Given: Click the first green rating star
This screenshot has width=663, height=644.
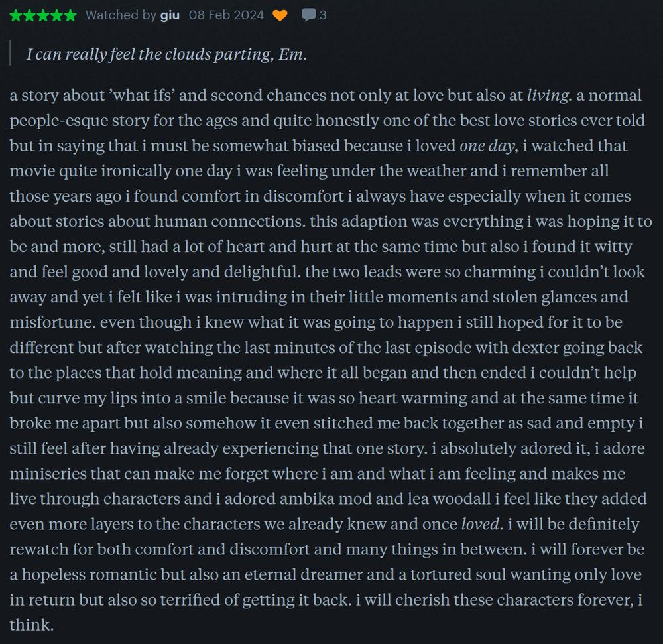Looking at the screenshot, I should point(16,15).
